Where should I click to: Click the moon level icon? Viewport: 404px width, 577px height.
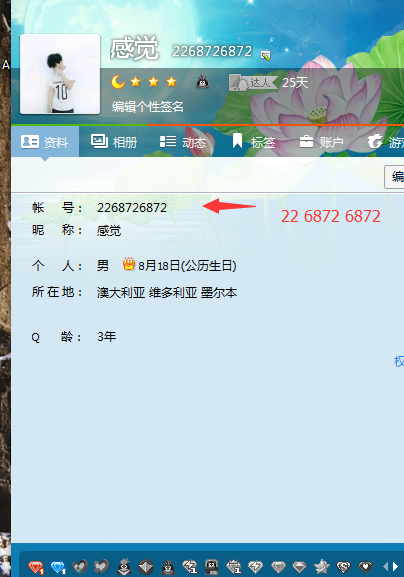118,82
